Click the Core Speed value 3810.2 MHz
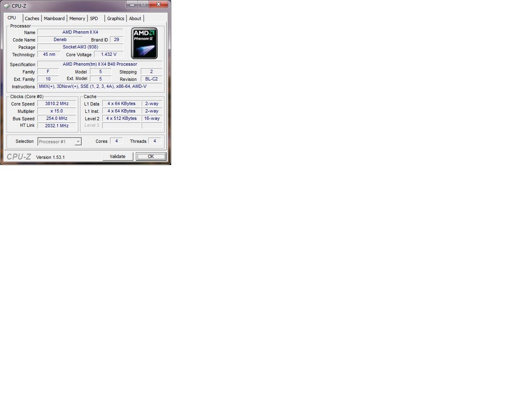 pos(57,104)
